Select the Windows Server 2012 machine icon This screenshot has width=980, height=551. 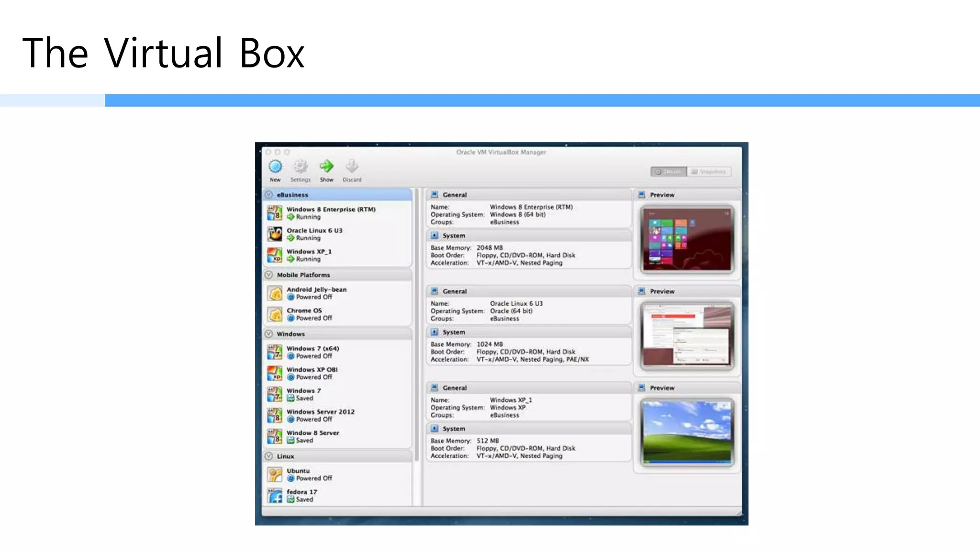pos(275,415)
